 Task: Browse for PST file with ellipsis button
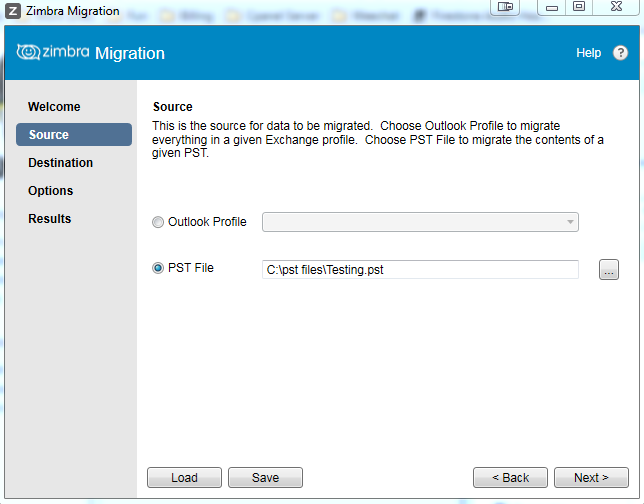[x=609, y=269]
